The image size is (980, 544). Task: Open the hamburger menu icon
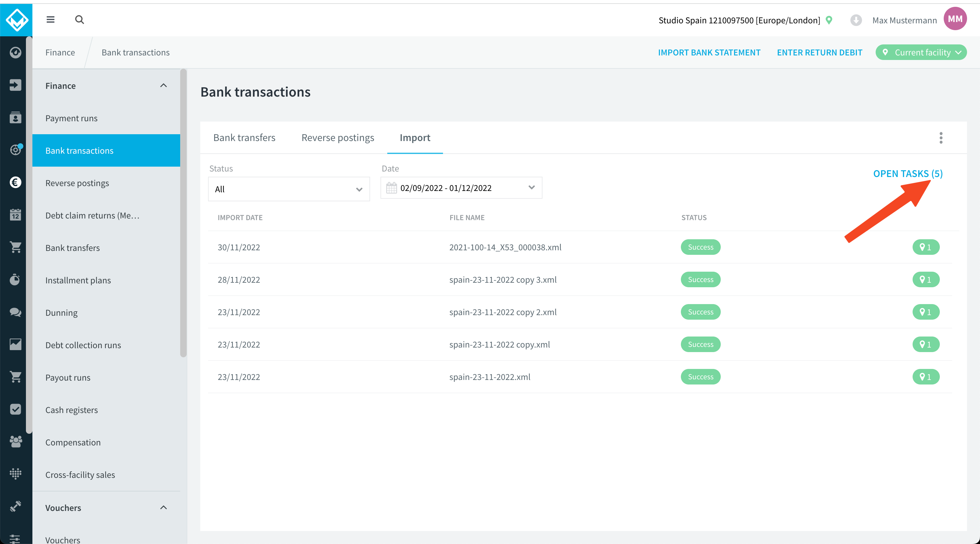(x=51, y=19)
